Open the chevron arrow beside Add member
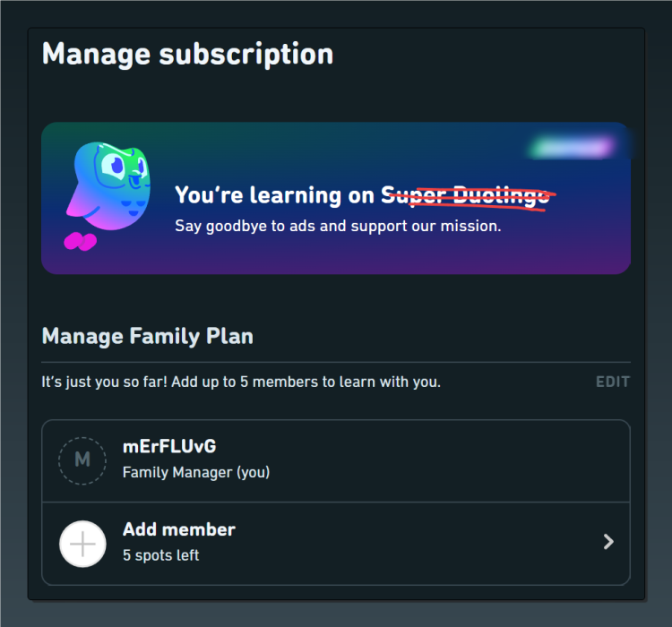This screenshot has width=672, height=627. tap(608, 542)
